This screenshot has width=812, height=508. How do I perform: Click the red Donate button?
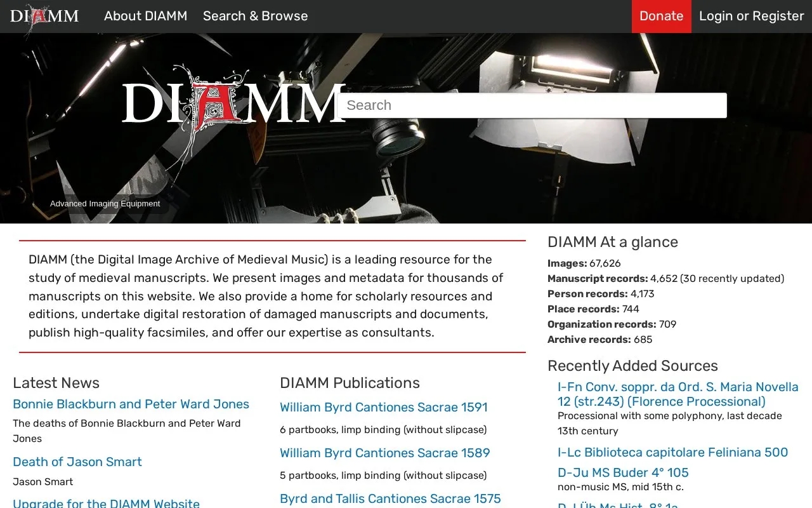click(662, 17)
